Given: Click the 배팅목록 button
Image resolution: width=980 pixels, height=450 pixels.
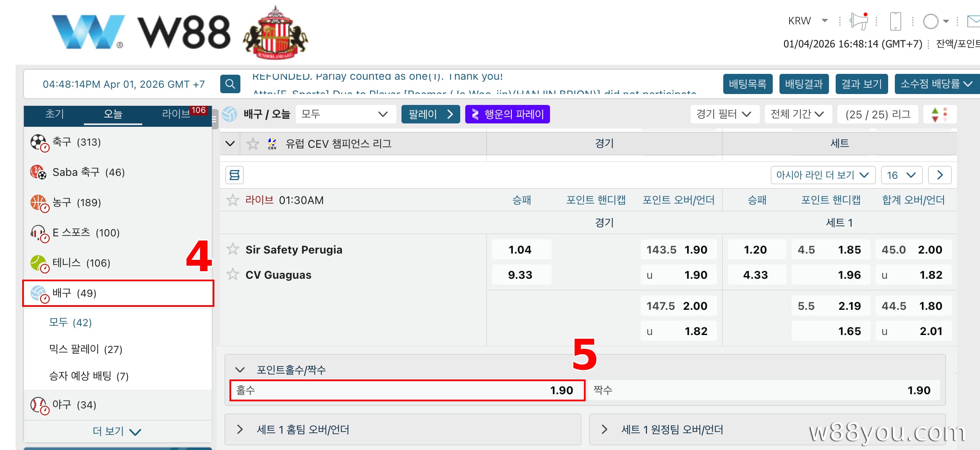Looking at the screenshot, I should point(748,84).
